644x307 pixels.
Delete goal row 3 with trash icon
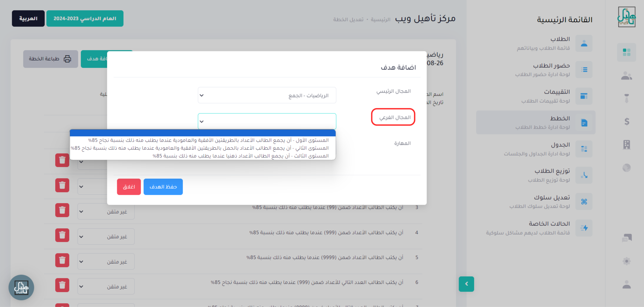[x=62, y=210]
